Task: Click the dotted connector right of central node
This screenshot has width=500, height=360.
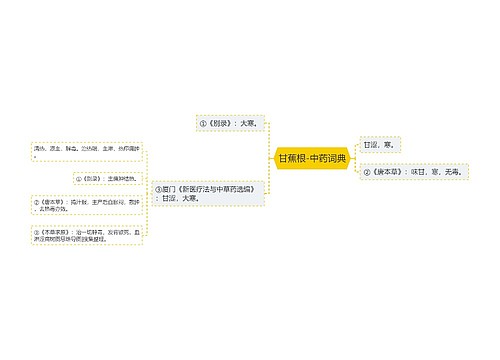Action: click(356, 158)
